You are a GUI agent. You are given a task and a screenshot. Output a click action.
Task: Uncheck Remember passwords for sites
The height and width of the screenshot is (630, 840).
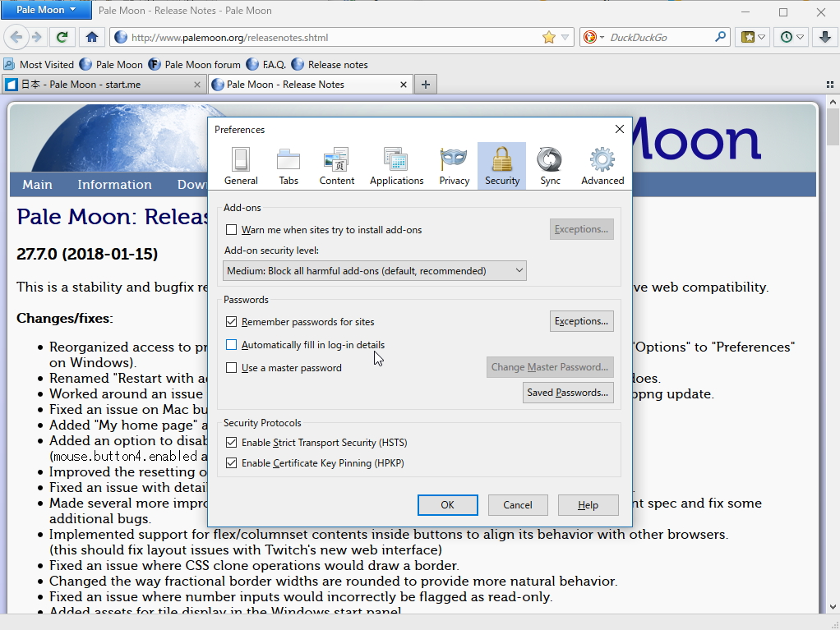pos(232,322)
